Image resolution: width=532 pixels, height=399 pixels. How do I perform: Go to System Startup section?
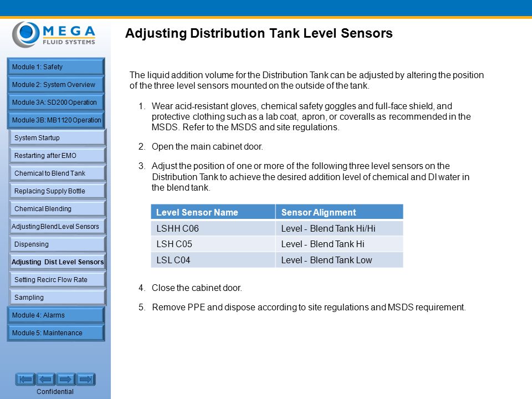coord(57,138)
